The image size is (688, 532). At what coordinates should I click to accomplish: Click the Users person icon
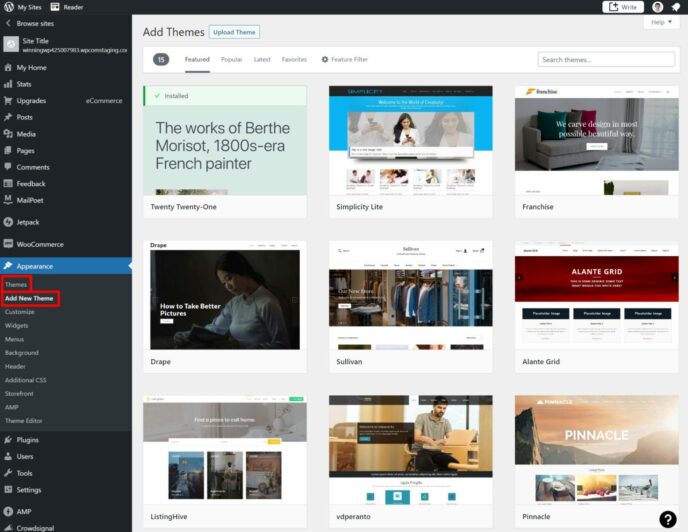(8, 457)
